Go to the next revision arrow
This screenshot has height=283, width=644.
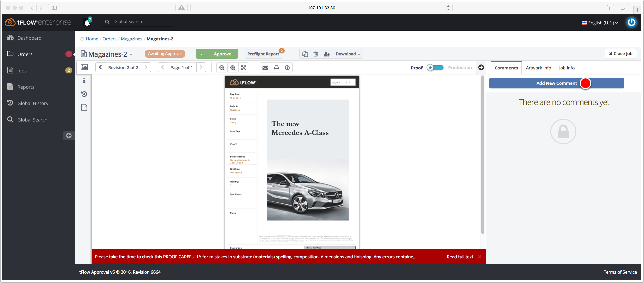146,67
